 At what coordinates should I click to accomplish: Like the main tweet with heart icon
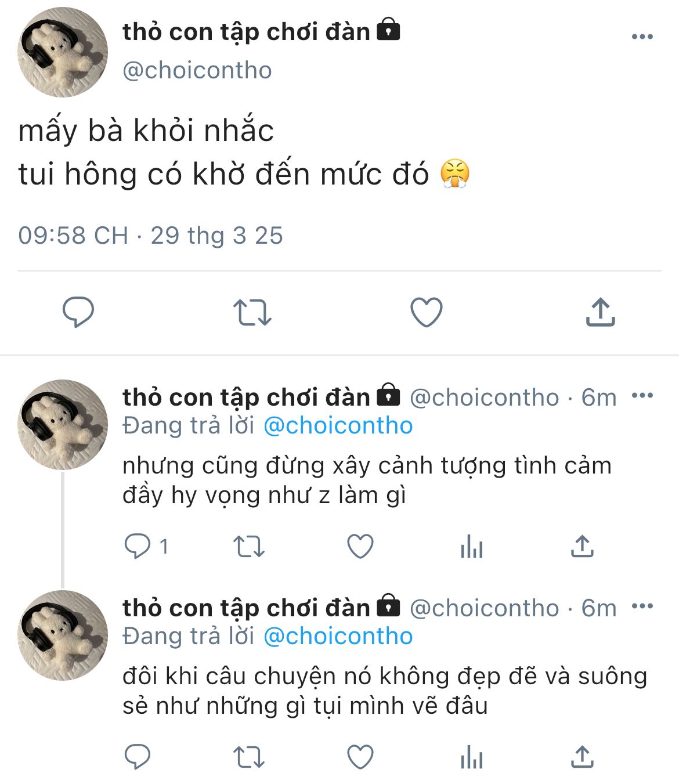tap(427, 312)
